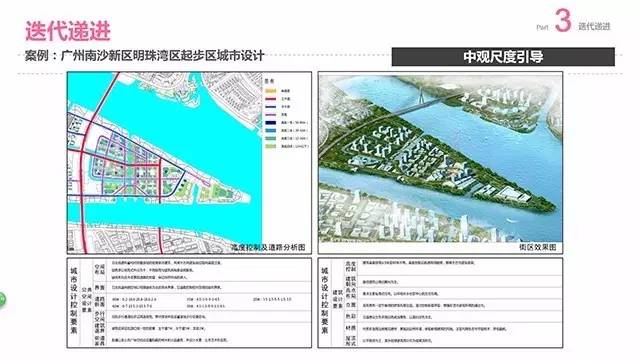640x360 pixels.
Task: Click the green circle icon at left edge
Action: click(2, 299)
